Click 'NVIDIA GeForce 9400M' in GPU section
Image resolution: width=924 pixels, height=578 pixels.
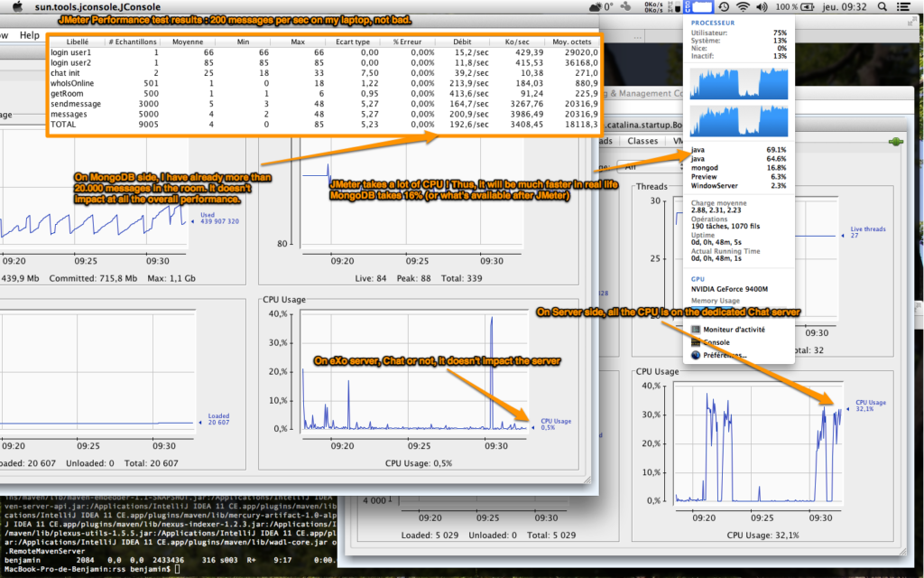[729, 289]
